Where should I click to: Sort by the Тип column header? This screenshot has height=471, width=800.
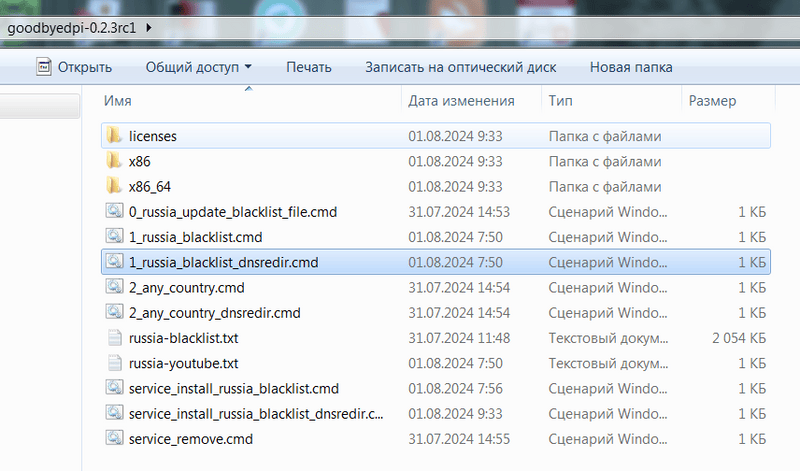click(x=560, y=101)
